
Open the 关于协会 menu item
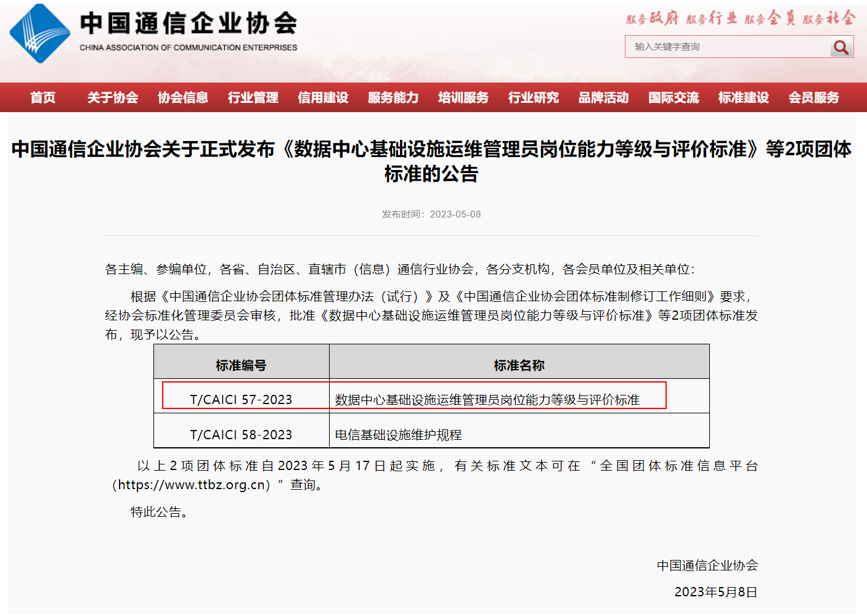[x=113, y=97]
